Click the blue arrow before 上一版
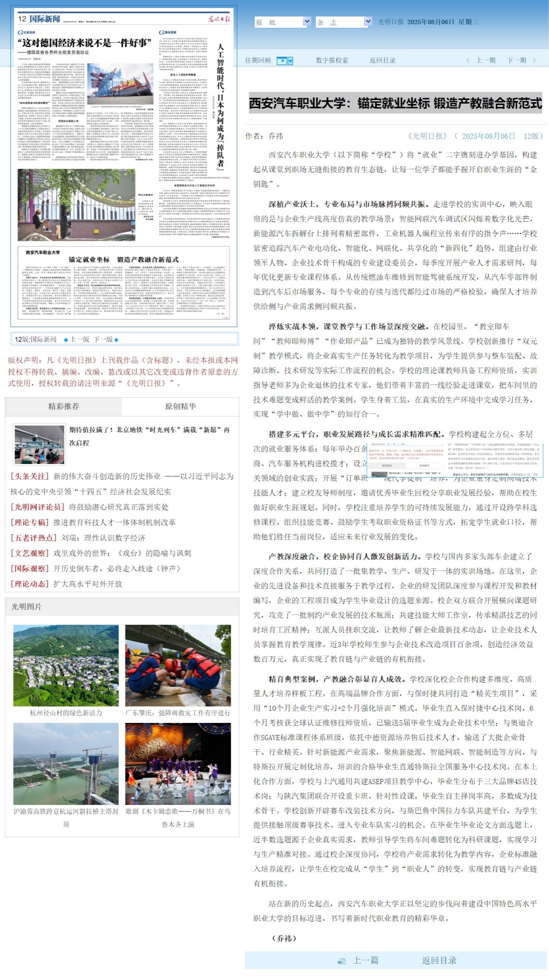This screenshot has height=980, width=549. click(66, 340)
